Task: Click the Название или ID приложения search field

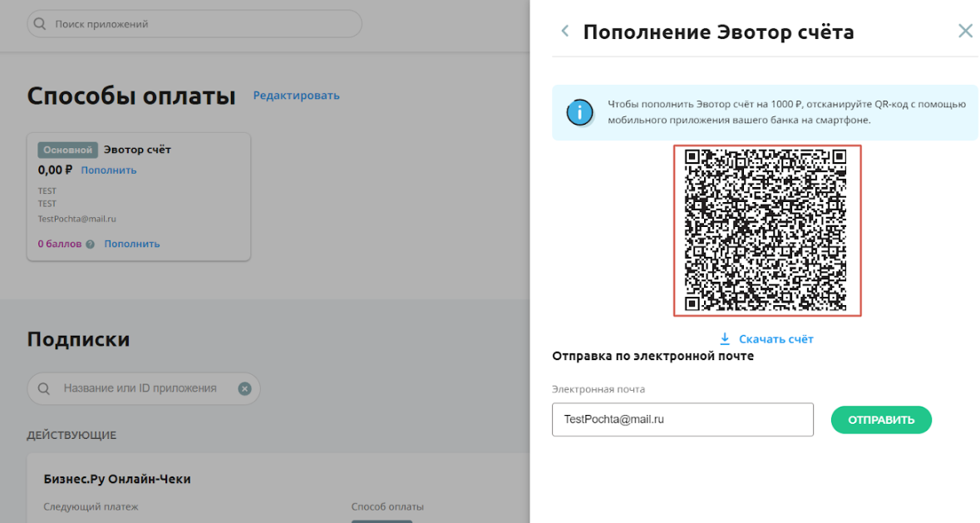Action: tap(143, 388)
